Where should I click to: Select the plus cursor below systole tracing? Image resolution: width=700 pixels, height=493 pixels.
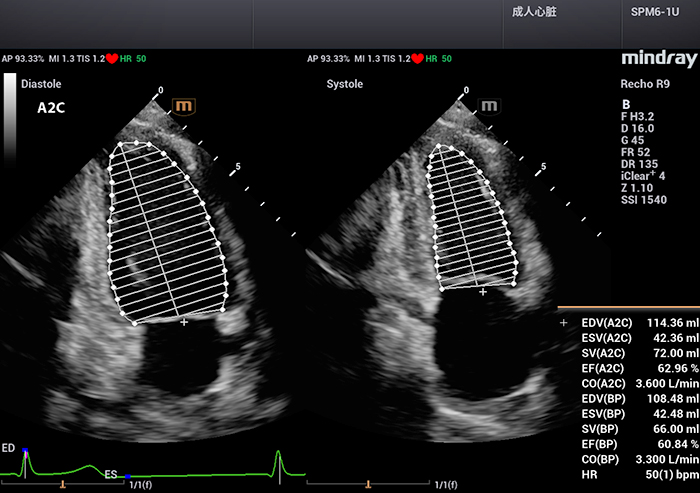[x=483, y=293]
